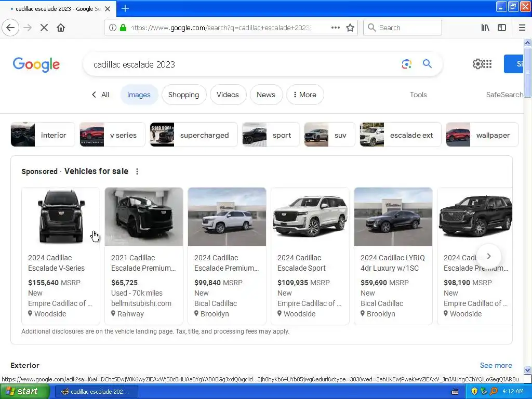This screenshot has width=532, height=399.
Task: Select the Images tab
Action: click(139, 95)
